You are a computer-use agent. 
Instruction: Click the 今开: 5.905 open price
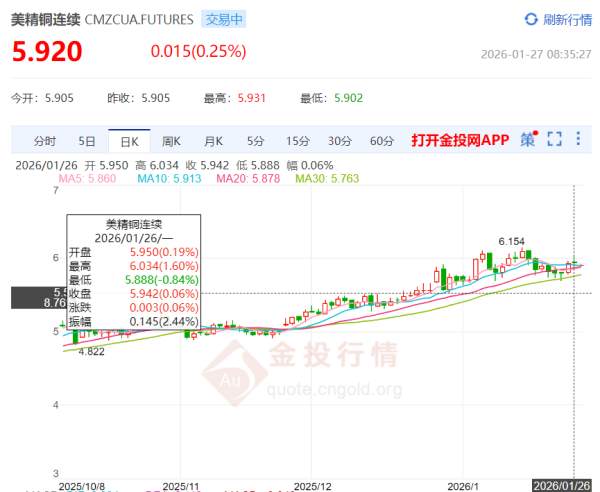pyautogui.click(x=42, y=98)
